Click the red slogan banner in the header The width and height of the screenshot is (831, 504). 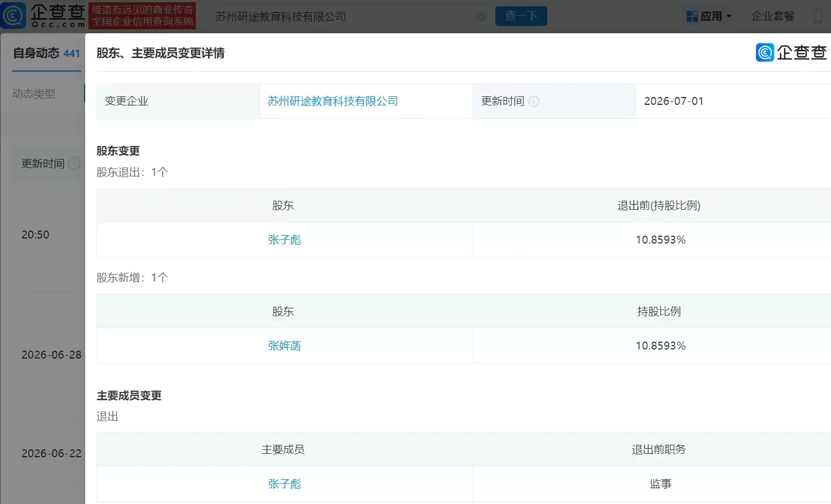[x=142, y=15]
